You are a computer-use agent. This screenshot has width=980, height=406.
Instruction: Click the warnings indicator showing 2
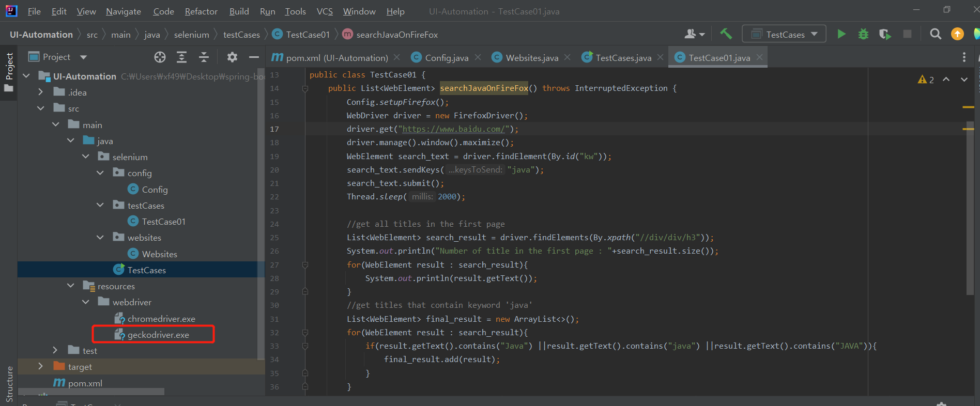click(x=926, y=80)
